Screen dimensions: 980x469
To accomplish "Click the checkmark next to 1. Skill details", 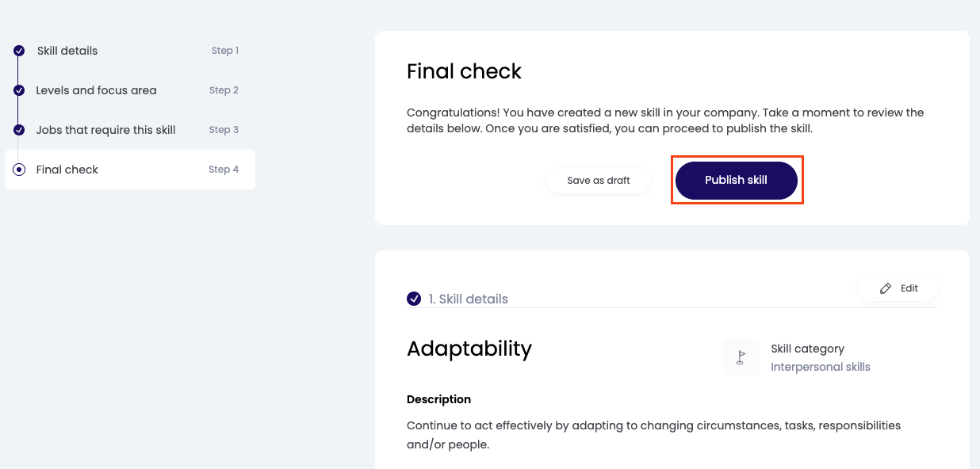I will [414, 299].
